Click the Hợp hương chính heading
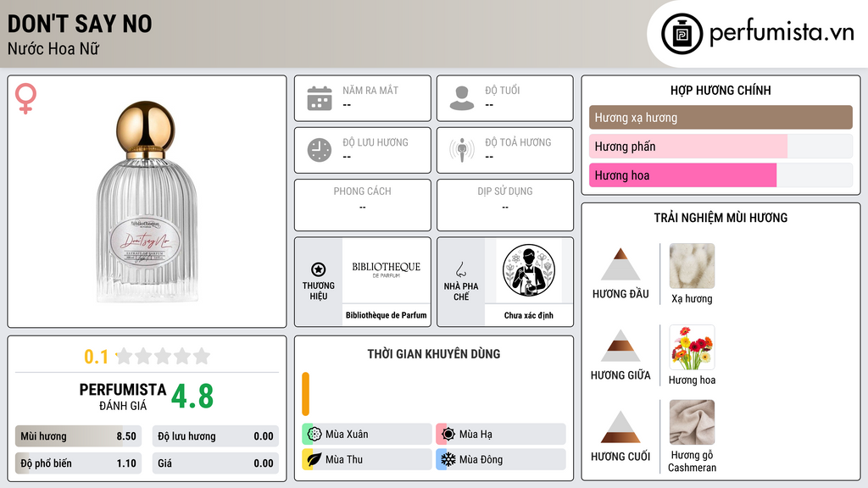868x488 pixels. point(721,90)
